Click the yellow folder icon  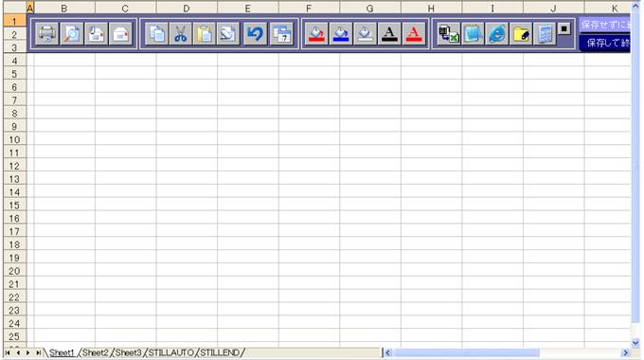coord(521,34)
